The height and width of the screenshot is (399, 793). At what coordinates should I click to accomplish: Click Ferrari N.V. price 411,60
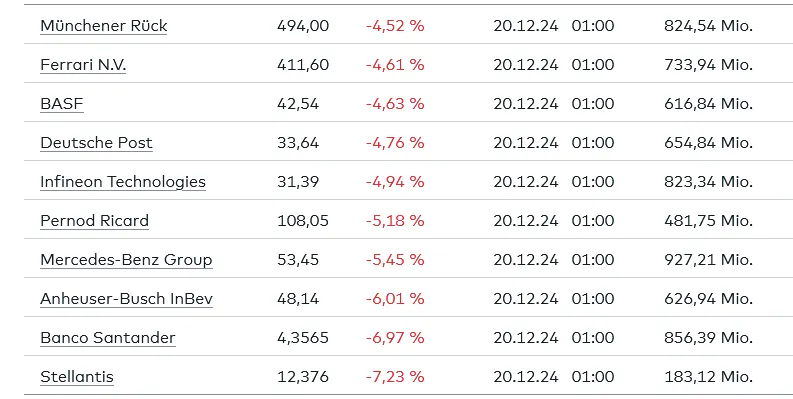point(303,65)
